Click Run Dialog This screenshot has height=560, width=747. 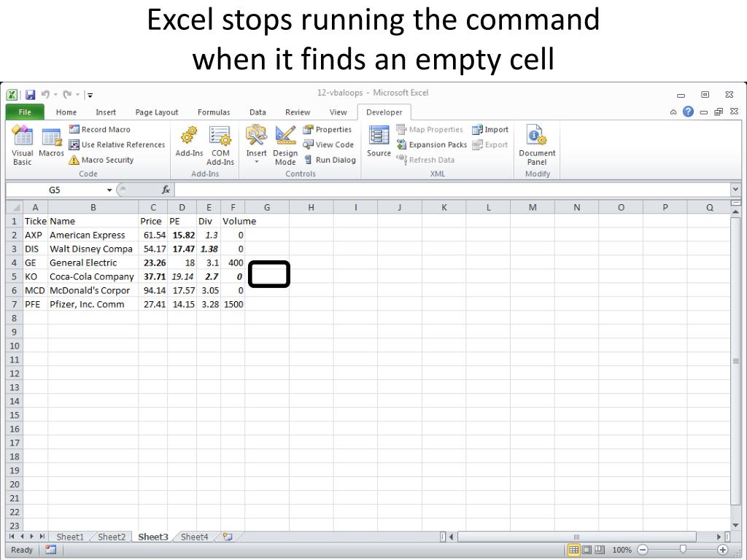330,160
